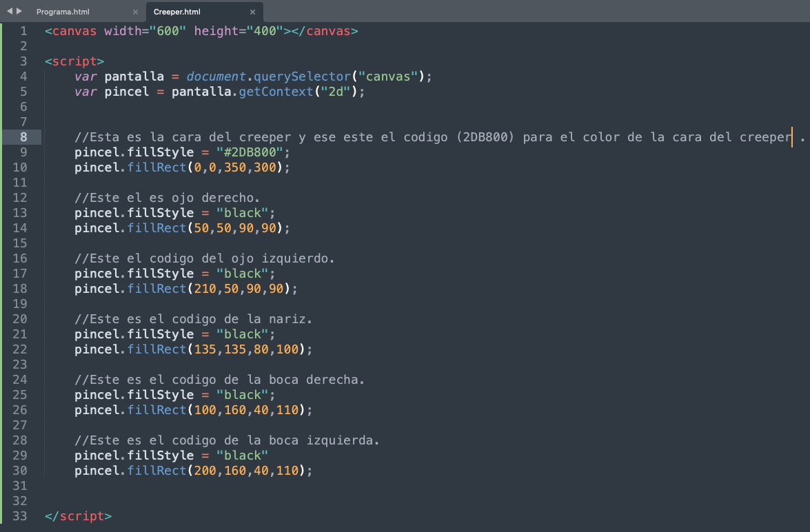Click the comment about la boca derecha
The image size is (810, 532).
[219, 380]
